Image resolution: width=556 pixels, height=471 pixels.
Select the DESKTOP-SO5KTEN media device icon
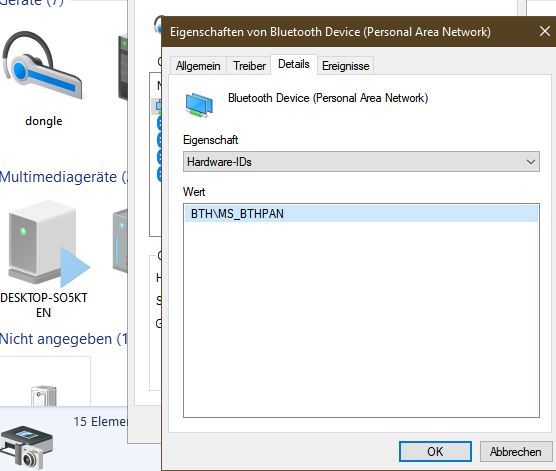tap(48, 244)
